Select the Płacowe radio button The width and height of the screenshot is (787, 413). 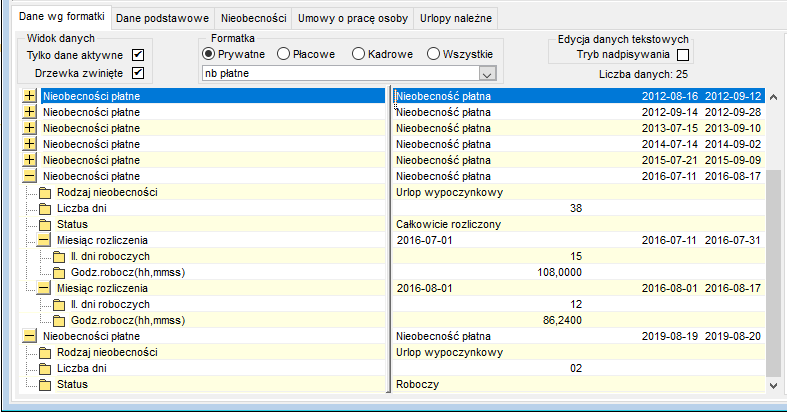click(283, 54)
